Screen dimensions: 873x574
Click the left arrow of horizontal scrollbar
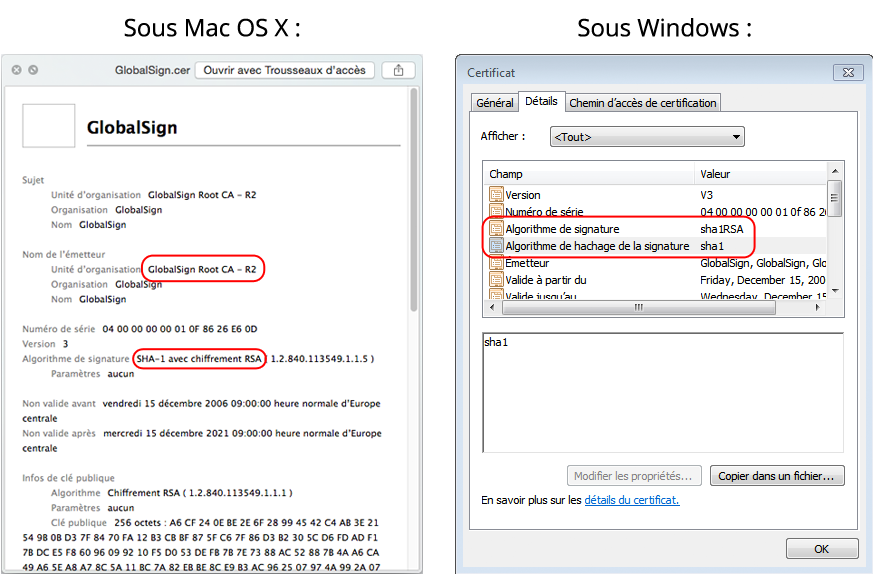tap(492, 307)
